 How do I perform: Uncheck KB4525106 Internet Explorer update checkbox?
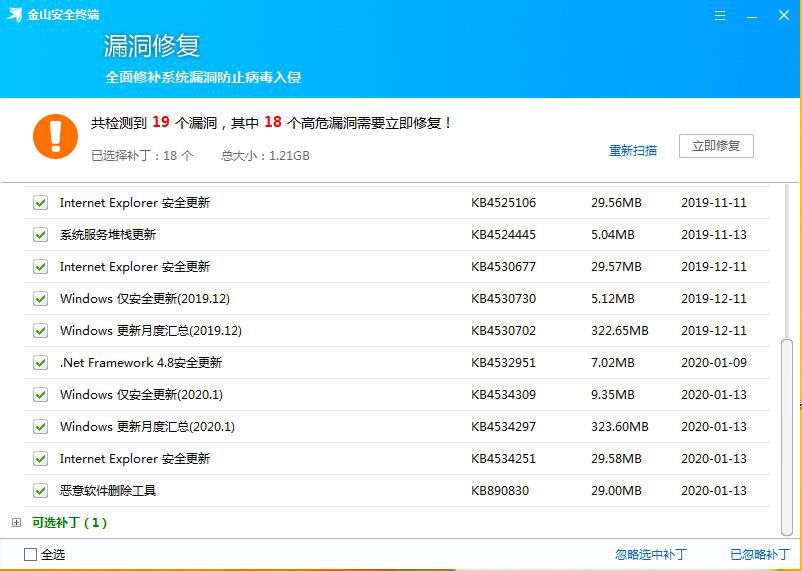(40, 203)
